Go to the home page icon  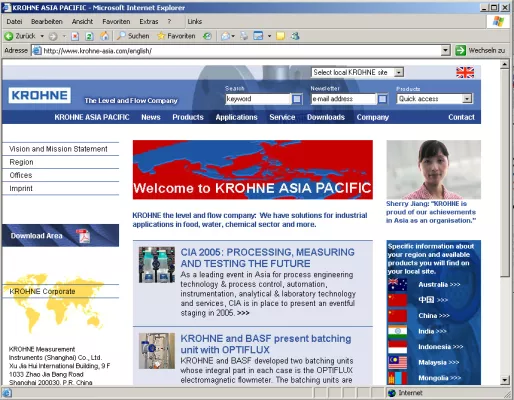pyautogui.click(x=104, y=36)
